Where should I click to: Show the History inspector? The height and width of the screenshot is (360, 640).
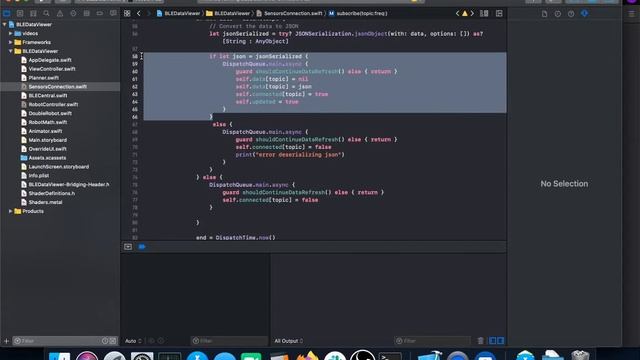(558, 14)
